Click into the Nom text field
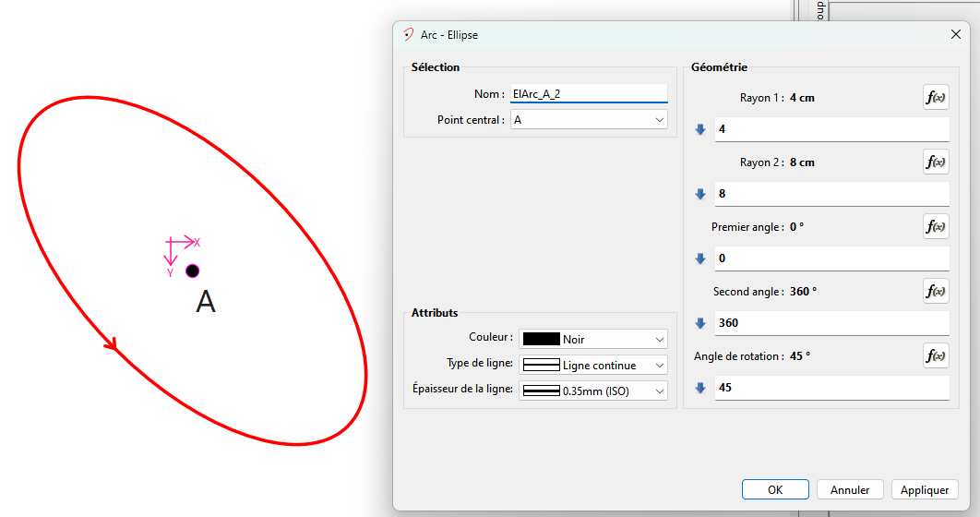 [589, 93]
